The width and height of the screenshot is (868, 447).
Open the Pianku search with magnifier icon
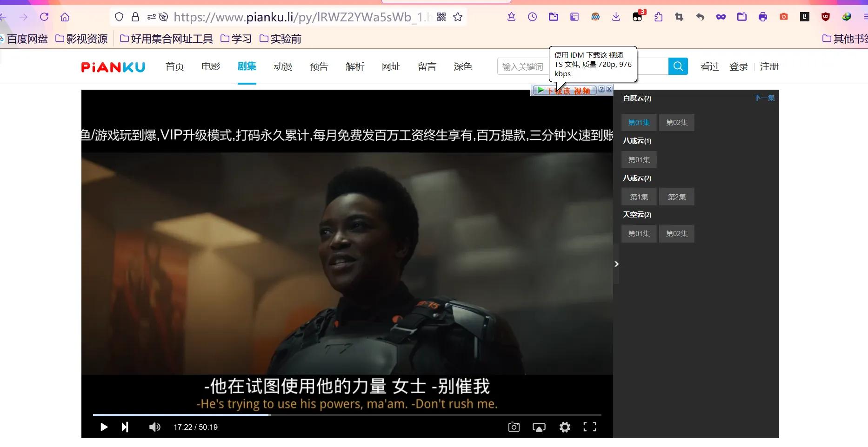(x=678, y=66)
